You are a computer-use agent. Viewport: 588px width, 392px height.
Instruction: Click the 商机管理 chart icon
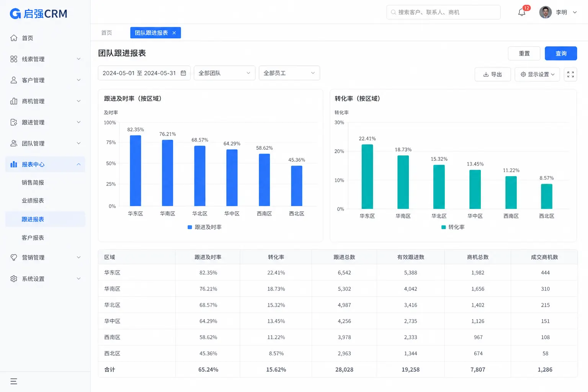[x=14, y=101]
